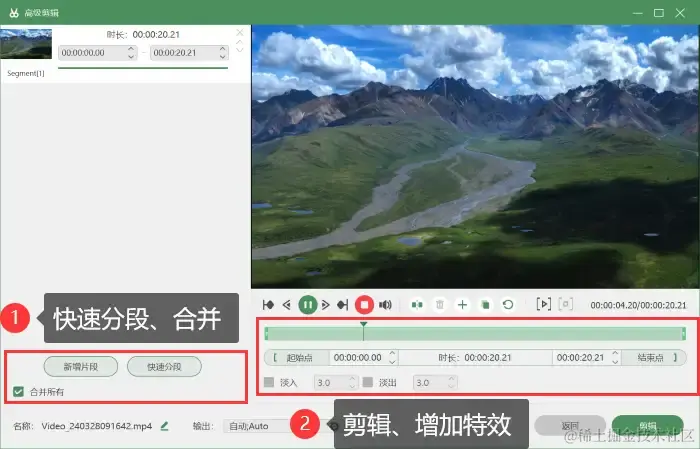The width and height of the screenshot is (700, 449).
Task: Click 新增片段 to add a segment
Action: click(x=81, y=367)
